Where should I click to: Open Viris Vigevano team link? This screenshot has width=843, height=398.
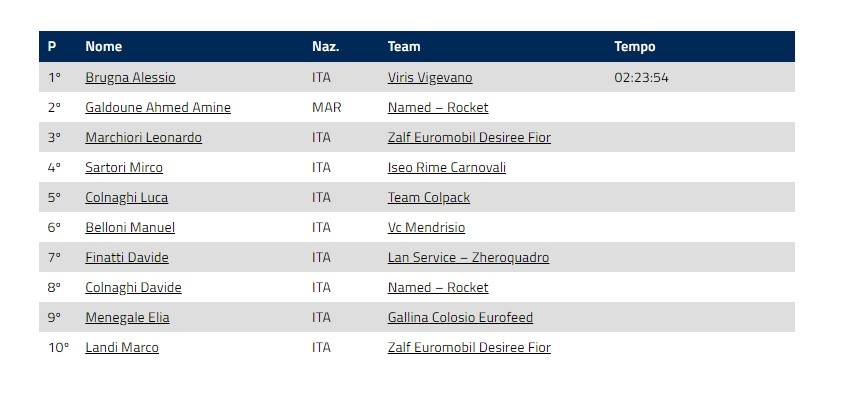pos(430,77)
